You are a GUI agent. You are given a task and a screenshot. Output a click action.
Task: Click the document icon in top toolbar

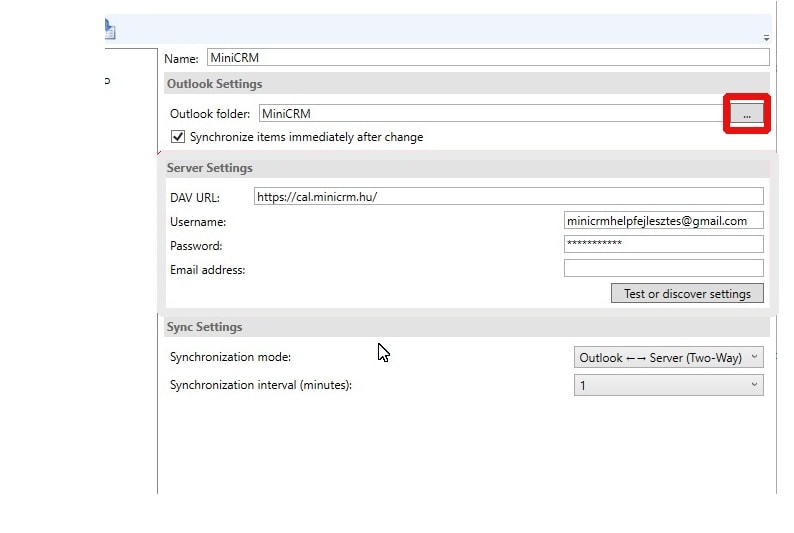[110, 29]
